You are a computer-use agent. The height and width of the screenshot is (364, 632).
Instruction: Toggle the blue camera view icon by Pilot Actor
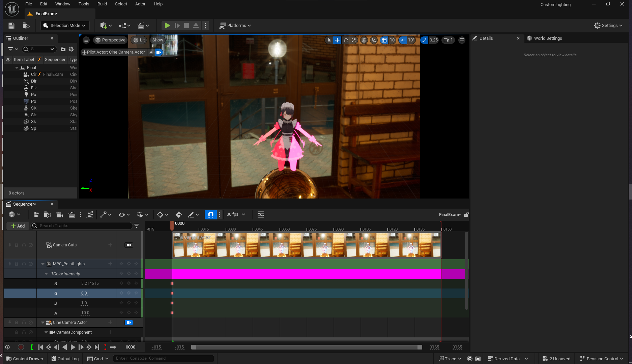(159, 52)
